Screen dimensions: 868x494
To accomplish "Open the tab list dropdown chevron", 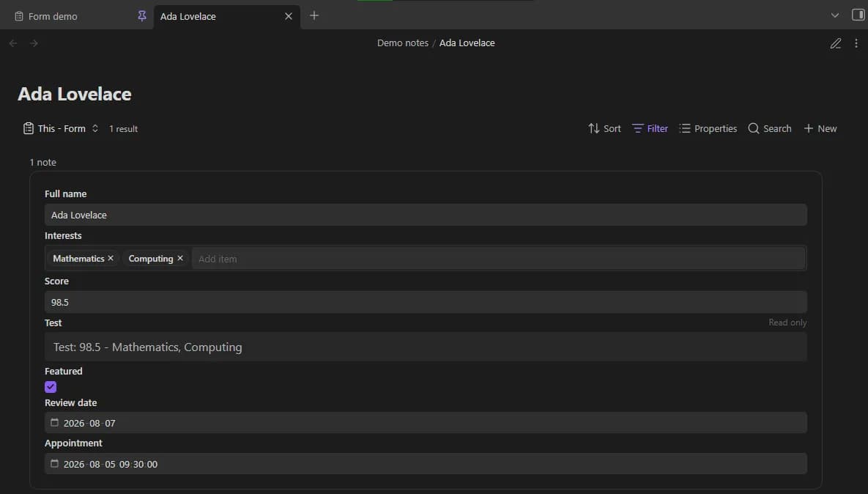I will click(x=835, y=15).
